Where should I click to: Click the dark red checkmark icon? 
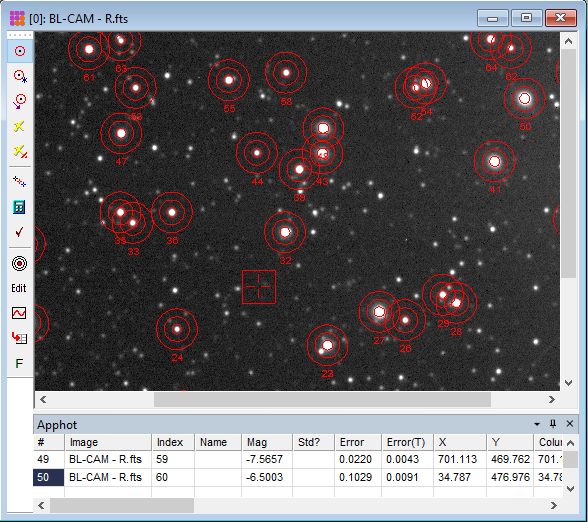[20, 232]
